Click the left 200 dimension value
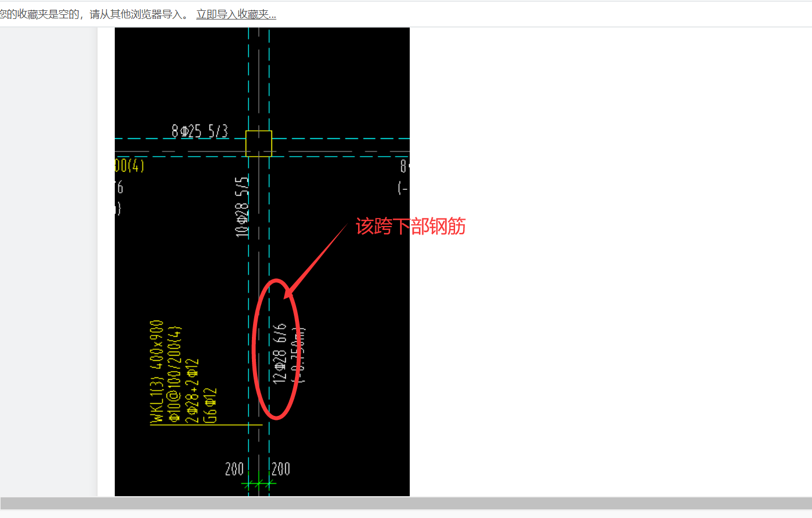Viewport: 812px width, 518px height. 234,469
